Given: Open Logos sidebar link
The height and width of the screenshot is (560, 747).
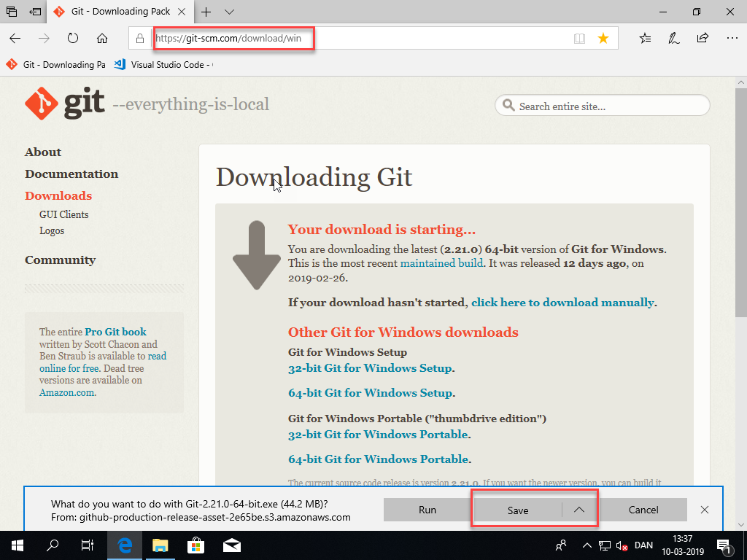Looking at the screenshot, I should [x=52, y=231].
